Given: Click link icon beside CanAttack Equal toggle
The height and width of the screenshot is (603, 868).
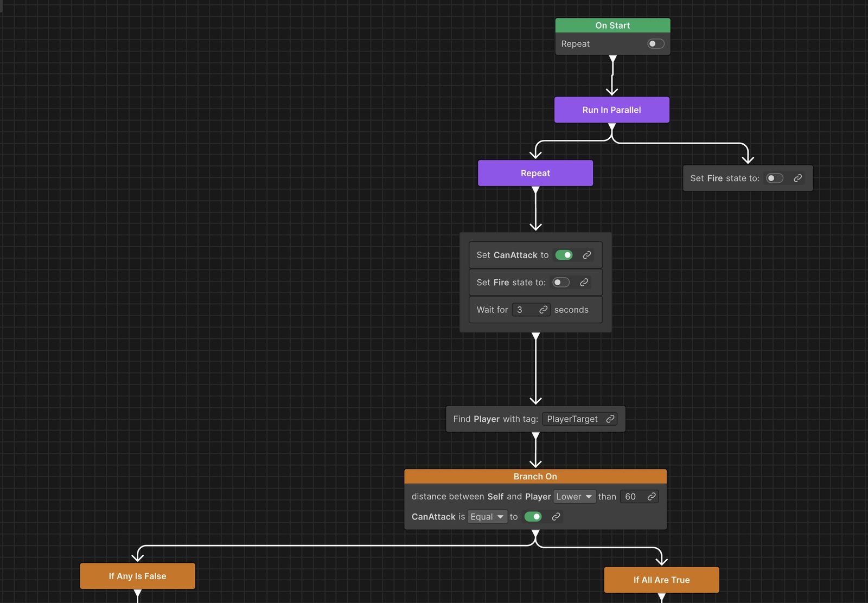Looking at the screenshot, I should (556, 517).
